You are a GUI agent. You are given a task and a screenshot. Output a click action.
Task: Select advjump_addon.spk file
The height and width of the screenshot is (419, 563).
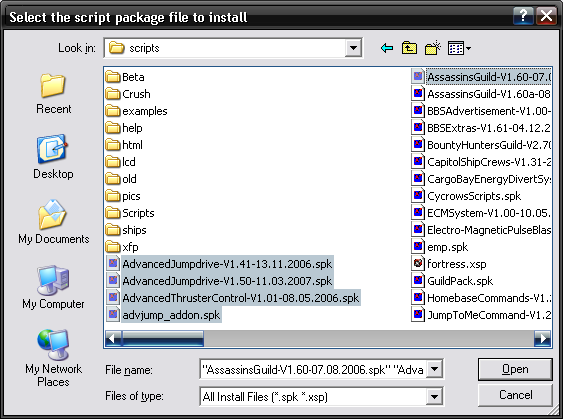click(x=164, y=315)
